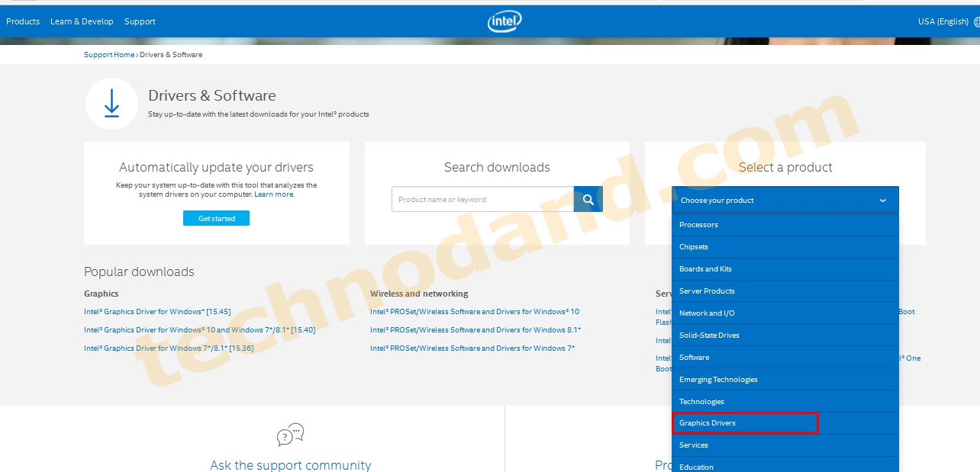The height and width of the screenshot is (472, 980).
Task: Click the Graphics category heading
Action: click(102, 294)
